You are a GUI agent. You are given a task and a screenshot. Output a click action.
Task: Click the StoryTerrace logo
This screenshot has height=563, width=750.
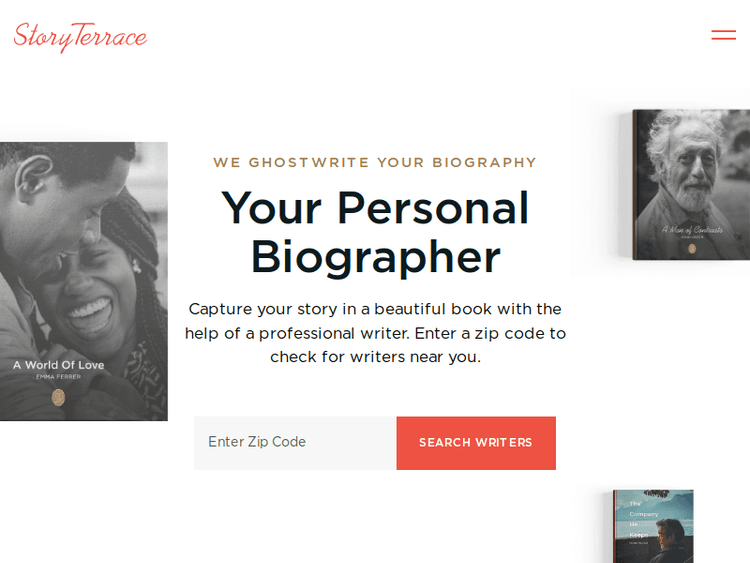tap(80, 37)
